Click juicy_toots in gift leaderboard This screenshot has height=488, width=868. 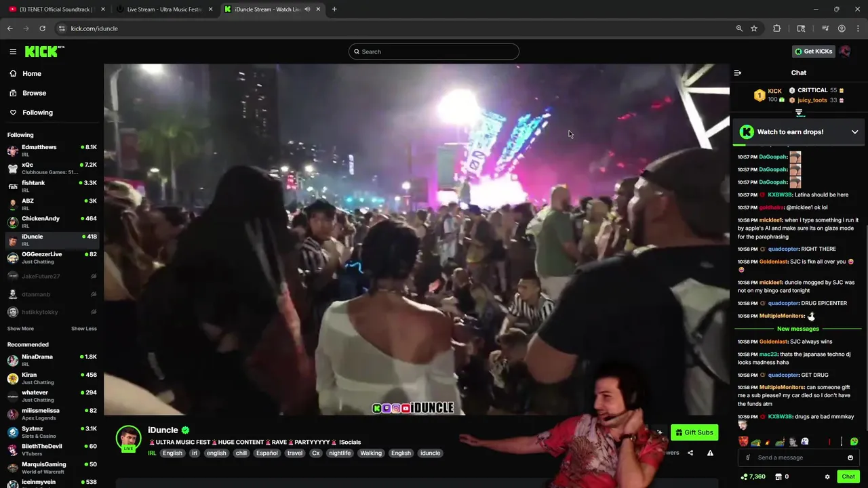point(812,100)
